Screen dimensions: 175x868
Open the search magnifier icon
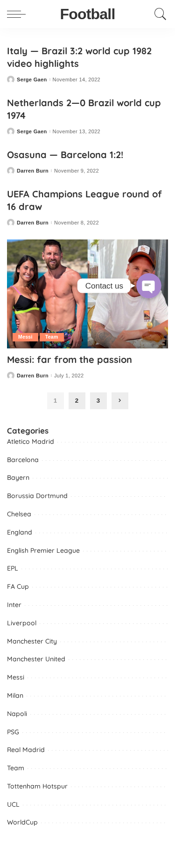click(x=160, y=14)
